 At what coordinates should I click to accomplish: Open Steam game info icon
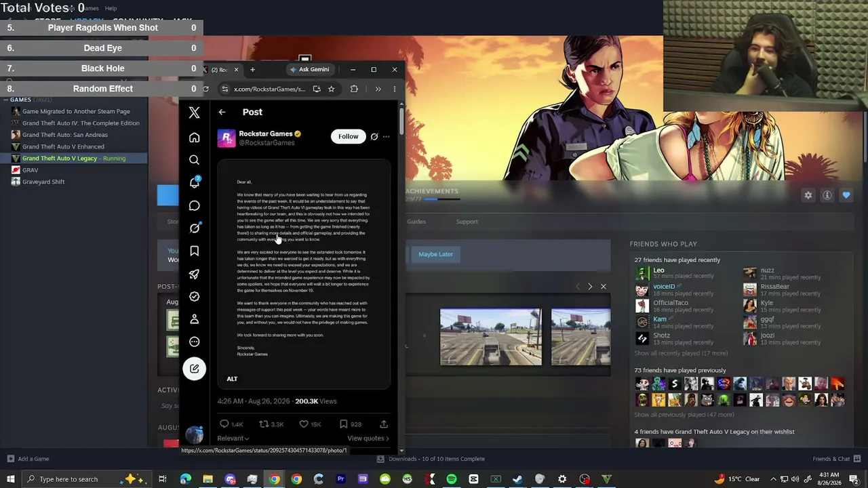point(827,195)
